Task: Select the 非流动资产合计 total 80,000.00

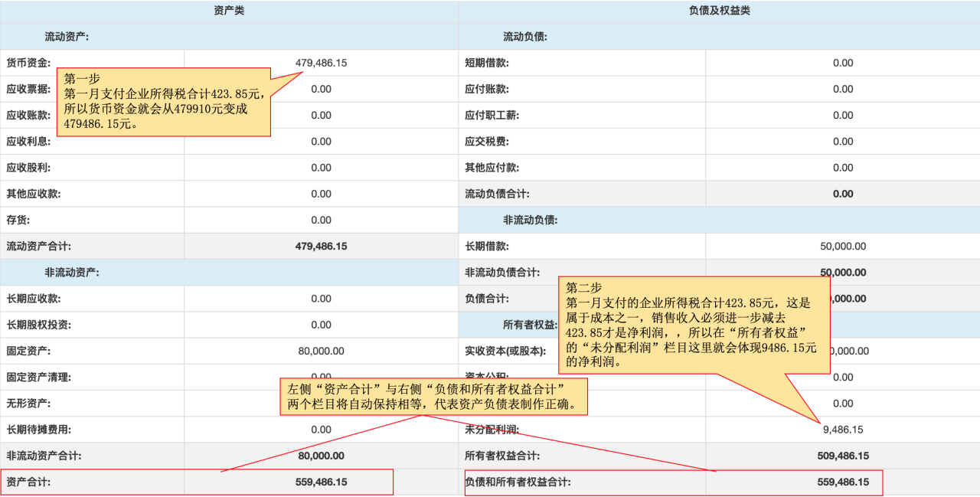Action: pyautogui.click(x=321, y=456)
